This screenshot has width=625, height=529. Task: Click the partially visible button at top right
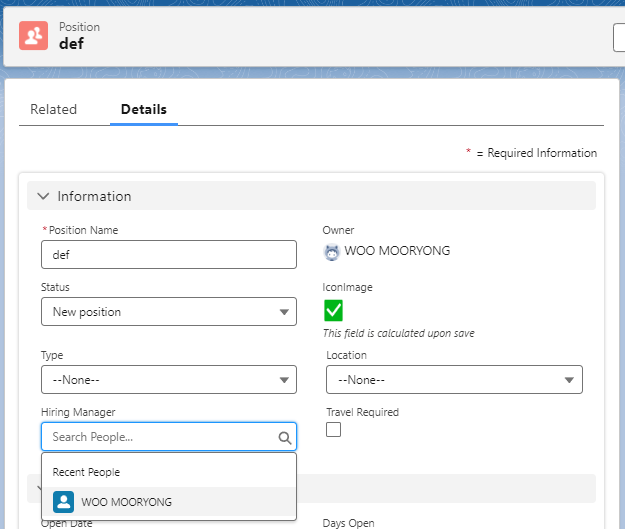(618, 37)
